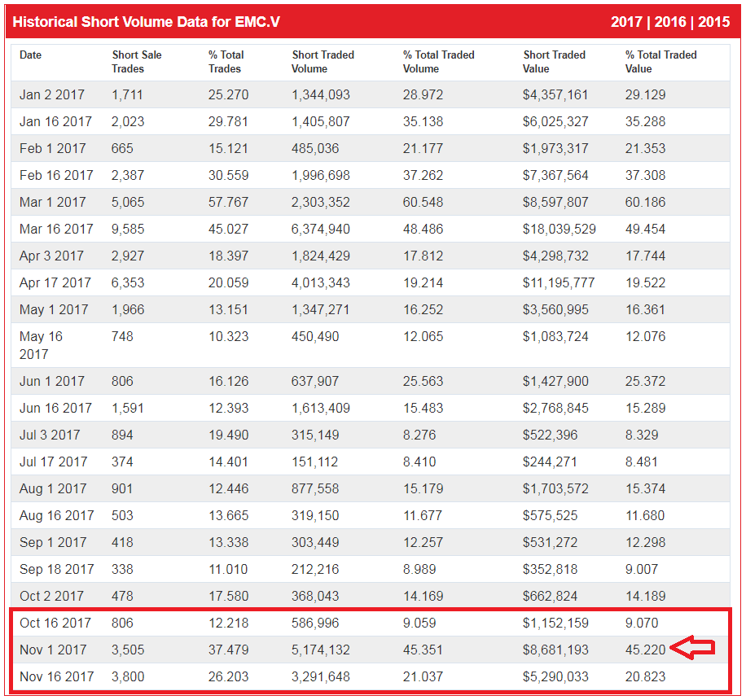
Task: Select the Oct 16 2017 date cell
Action: pyautogui.click(x=55, y=623)
